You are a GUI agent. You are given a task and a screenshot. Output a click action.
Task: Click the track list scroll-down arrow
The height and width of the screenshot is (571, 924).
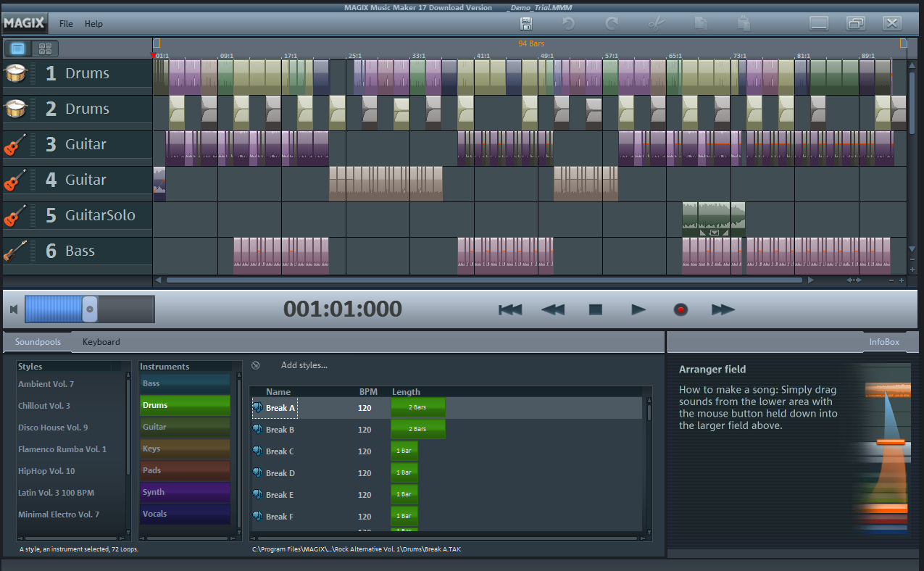tap(912, 249)
